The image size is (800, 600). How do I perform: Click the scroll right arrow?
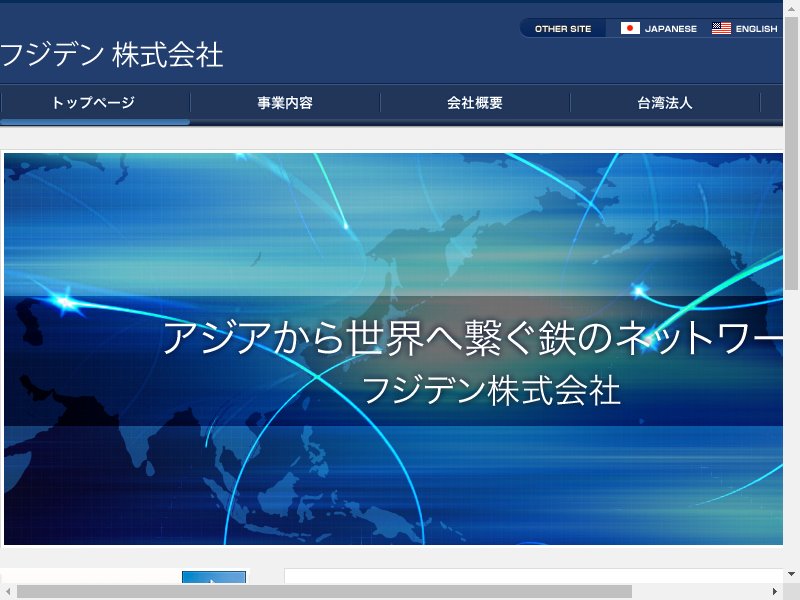(x=774, y=591)
